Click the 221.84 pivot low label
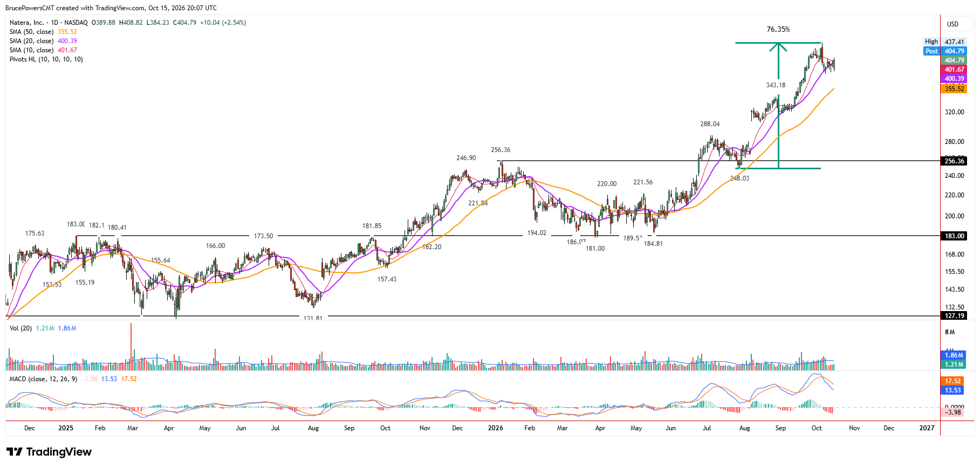Screen dimensions: 980x468 478,203
